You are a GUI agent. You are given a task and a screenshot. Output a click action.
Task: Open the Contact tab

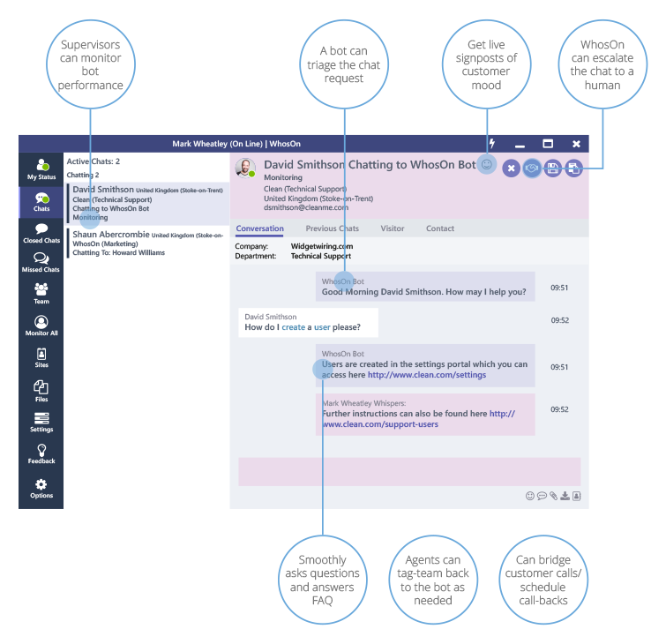[440, 228]
